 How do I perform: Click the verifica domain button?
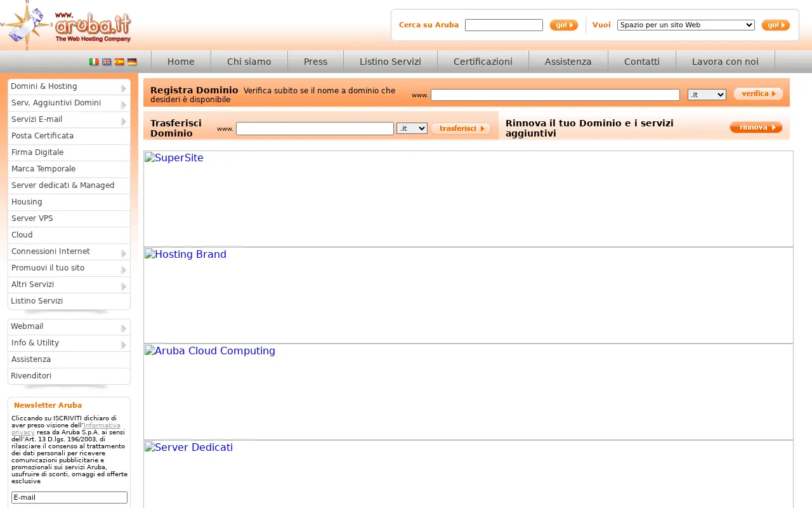pyautogui.click(x=758, y=94)
